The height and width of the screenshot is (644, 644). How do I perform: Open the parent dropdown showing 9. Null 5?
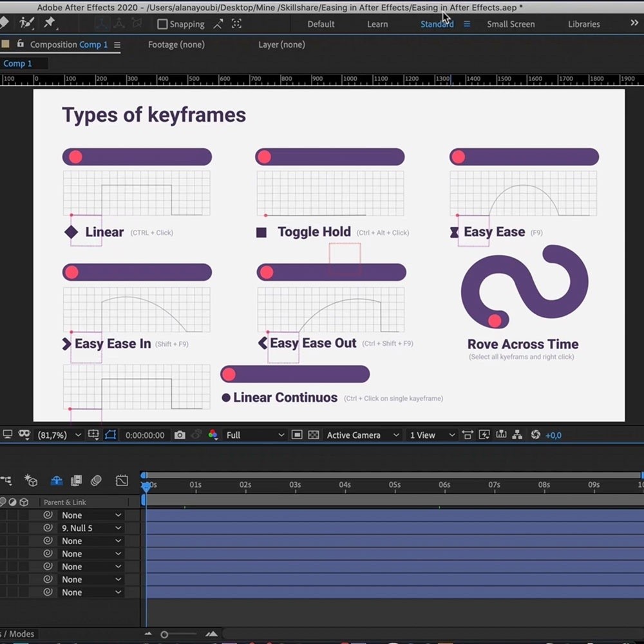90,528
